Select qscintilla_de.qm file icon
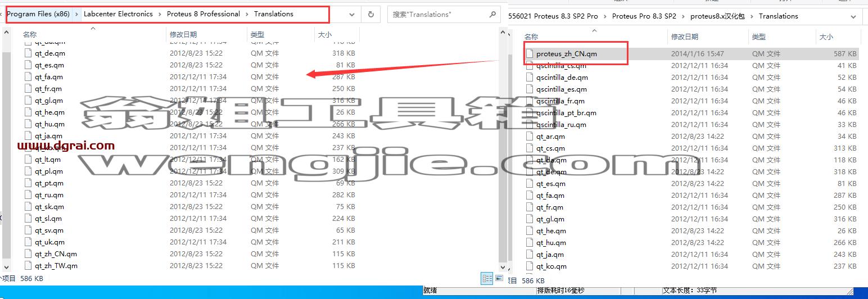Image resolution: width=868 pixels, height=299 pixels. pyautogui.click(x=530, y=78)
